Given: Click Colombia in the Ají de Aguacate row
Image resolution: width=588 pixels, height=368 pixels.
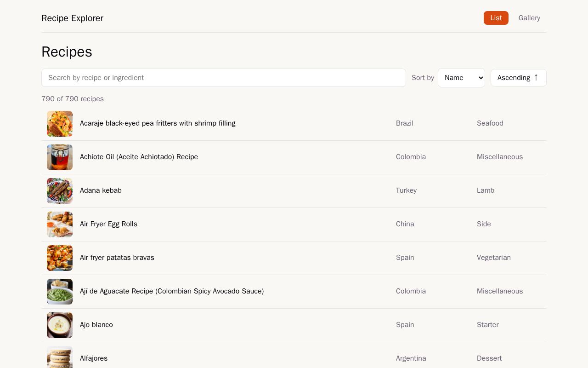Looking at the screenshot, I should [x=411, y=291].
